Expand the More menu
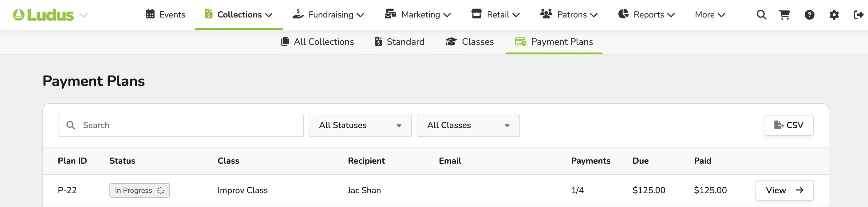The width and height of the screenshot is (868, 207). [x=710, y=14]
